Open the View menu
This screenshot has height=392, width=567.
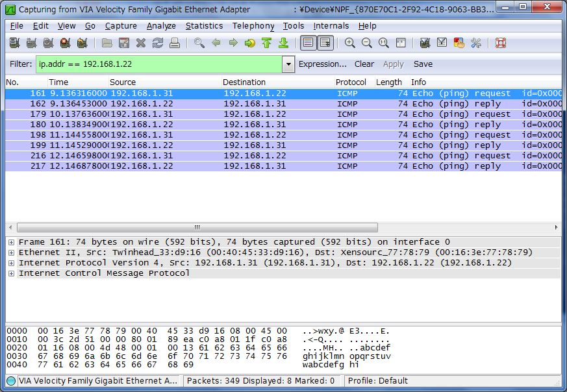[66, 26]
